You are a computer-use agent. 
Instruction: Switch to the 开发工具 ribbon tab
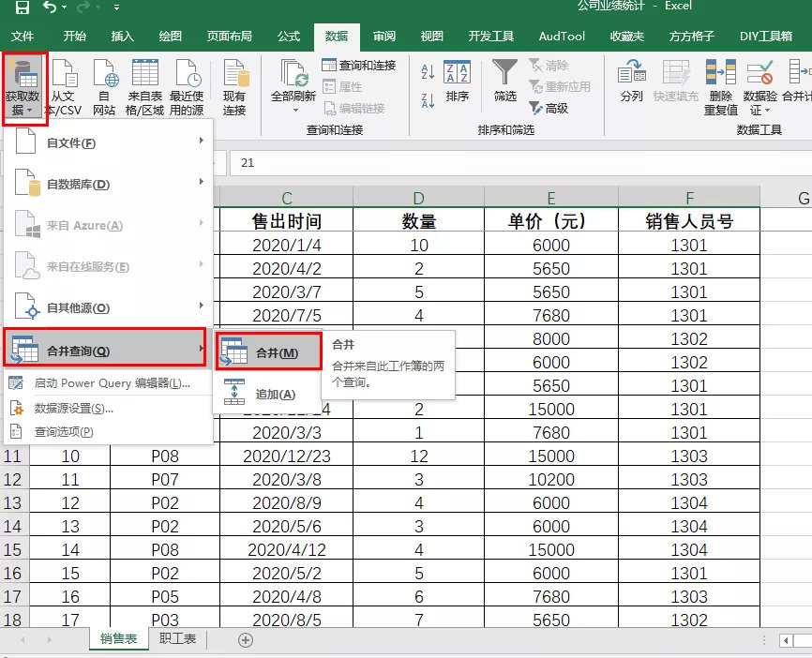point(491,37)
